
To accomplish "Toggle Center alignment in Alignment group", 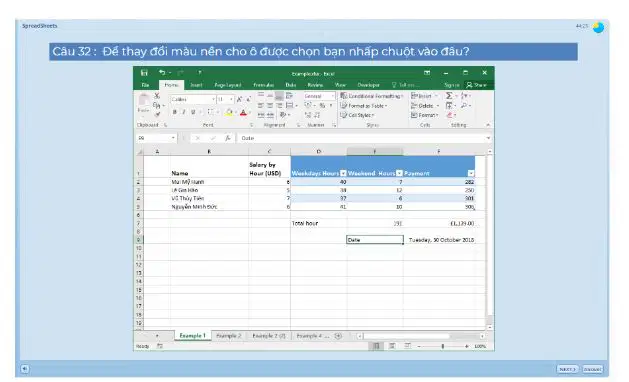I will pos(270,105).
